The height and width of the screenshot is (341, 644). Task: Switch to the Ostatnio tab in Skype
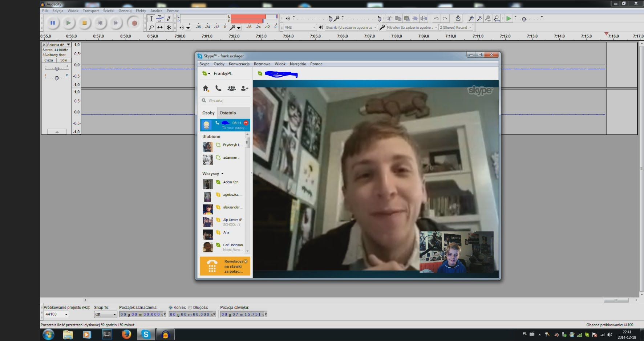coord(228,113)
